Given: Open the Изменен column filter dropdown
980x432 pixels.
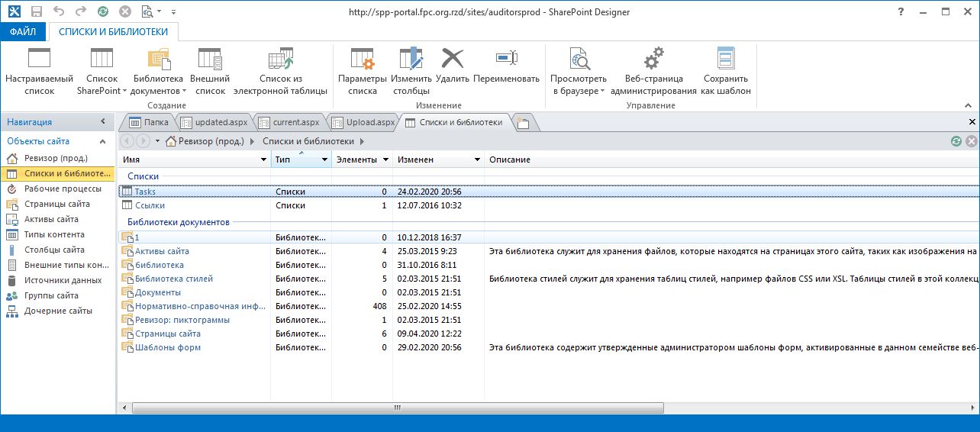Looking at the screenshot, I should [477, 160].
